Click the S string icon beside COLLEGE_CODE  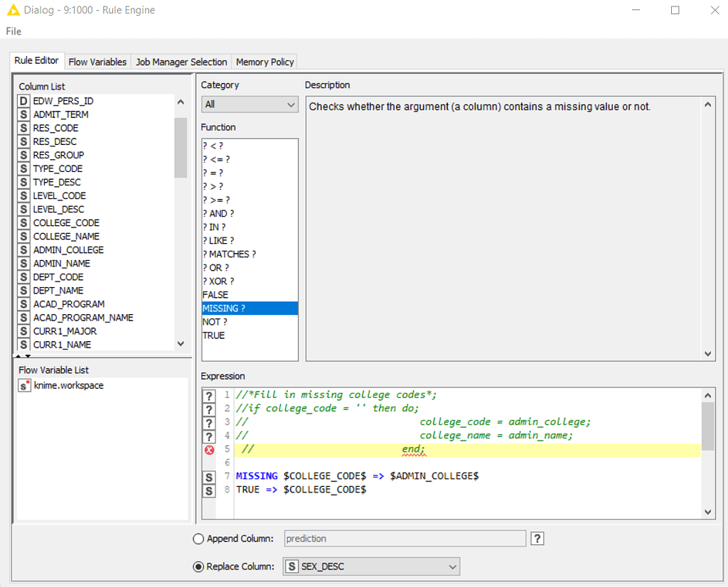(x=23, y=222)
